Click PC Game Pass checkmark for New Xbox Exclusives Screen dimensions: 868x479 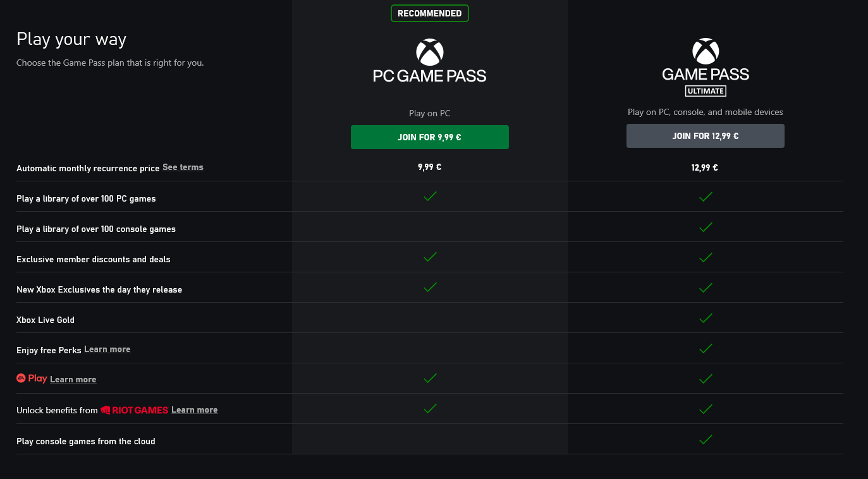[x=430, y=288]
